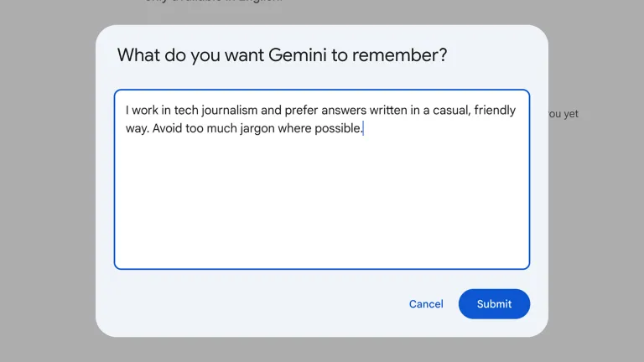The image size is (644, 362).
Task: Place cursor before 'I work' at text start
Action: [x=126, y=111]
